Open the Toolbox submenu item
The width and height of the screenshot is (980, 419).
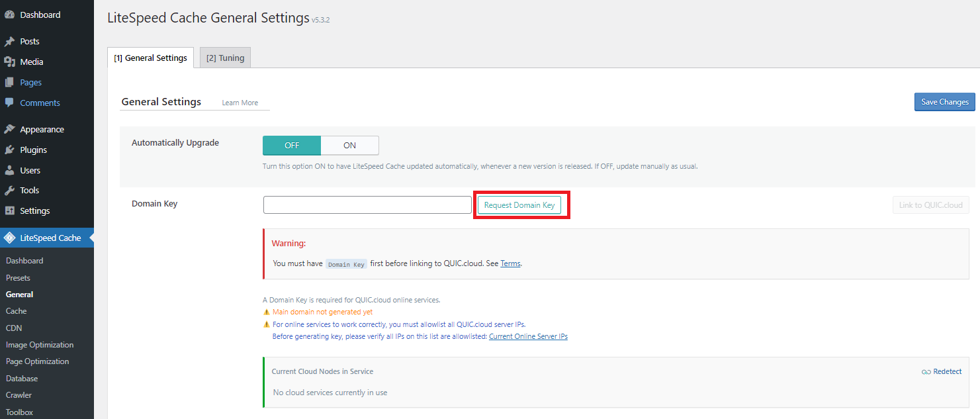pos(19,412)
